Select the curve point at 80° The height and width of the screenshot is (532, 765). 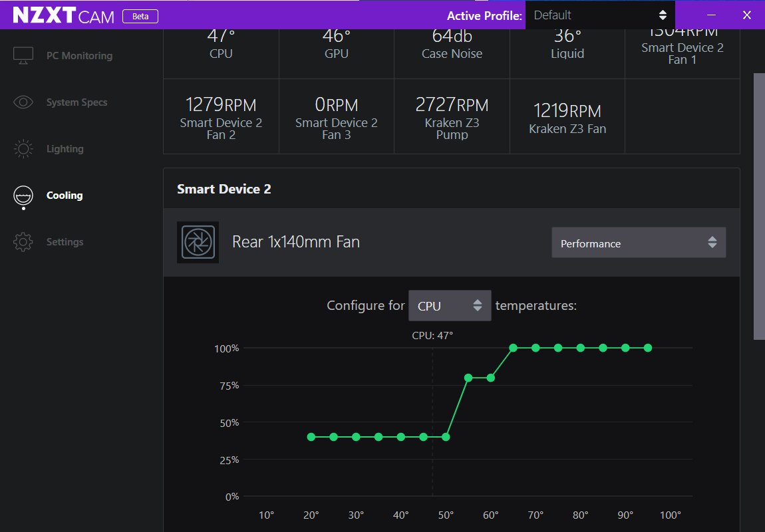[581, 348]
